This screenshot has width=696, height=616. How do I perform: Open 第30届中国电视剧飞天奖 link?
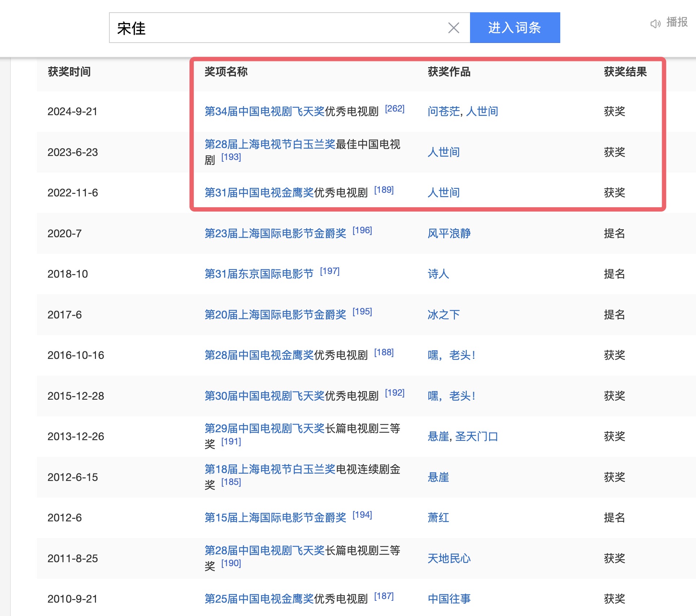(265, 396)
